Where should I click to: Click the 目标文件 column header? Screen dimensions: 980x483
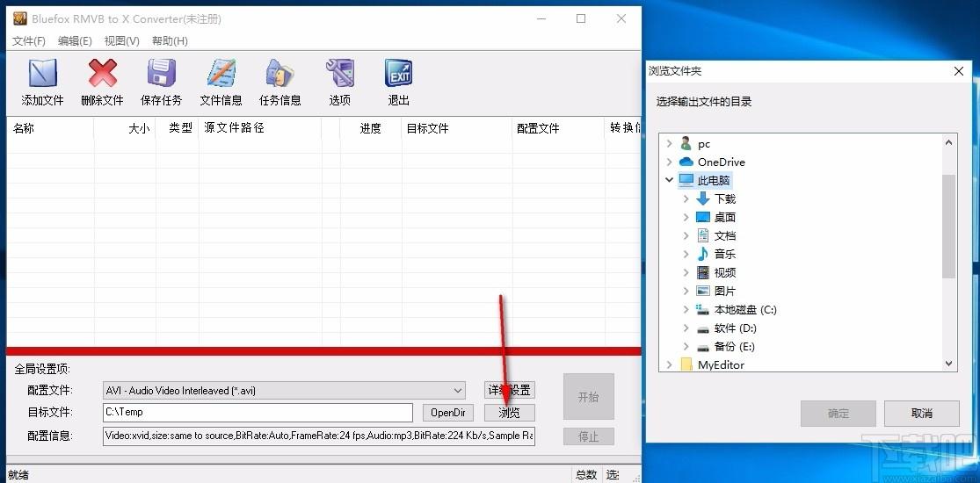457,128
